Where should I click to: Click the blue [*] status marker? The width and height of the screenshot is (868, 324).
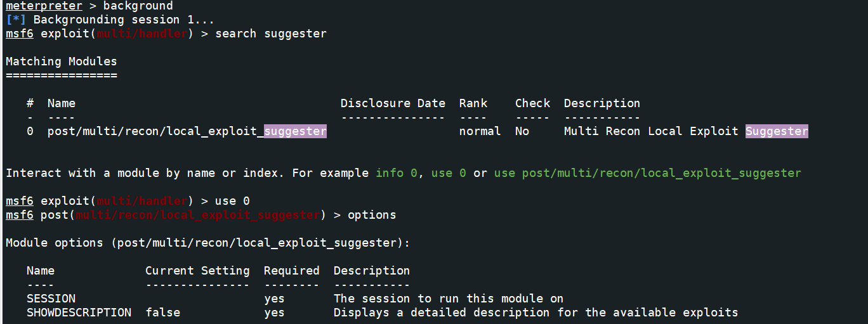[x=16, y=20]
